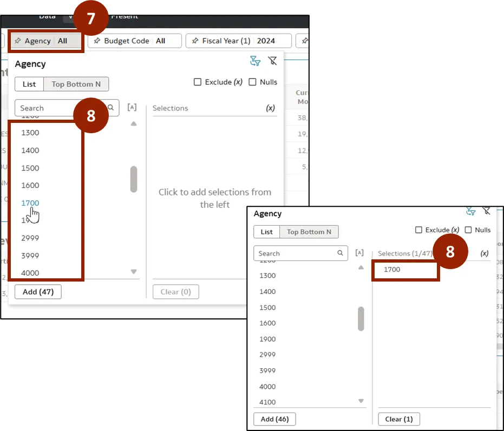Select 4100 in right agency list

pos(268,402)
